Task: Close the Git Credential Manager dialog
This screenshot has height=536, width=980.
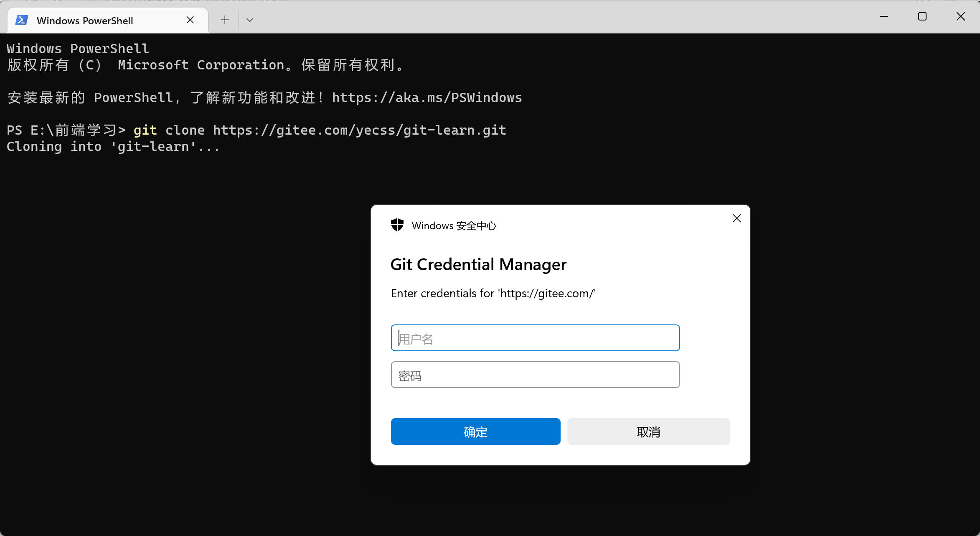Action: pyautogui.click(x=737, y=218)
